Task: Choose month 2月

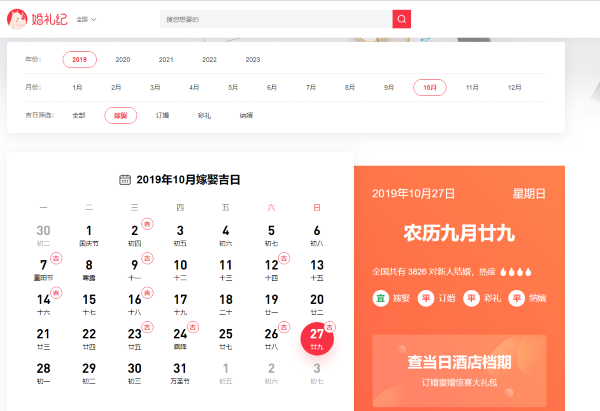Action: click(x=116, y=87)
